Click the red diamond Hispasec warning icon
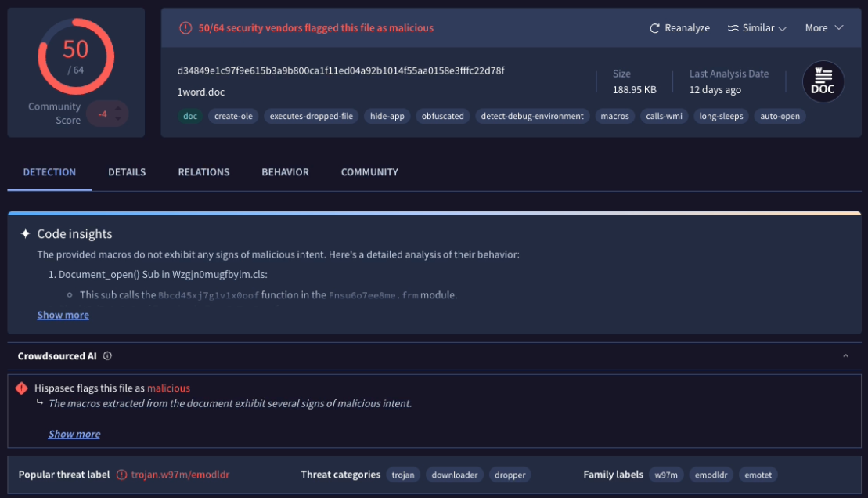This screenshot has width=868, height=498. coord(22,388)
